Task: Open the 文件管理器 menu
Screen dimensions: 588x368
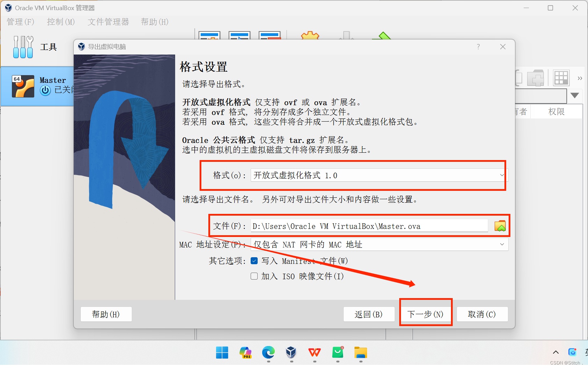Action: [x=108, y=22]
